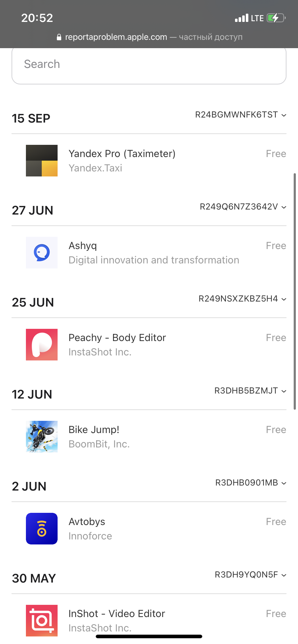Expand order R249Q6N7Z3642V chevron

point(284,207)
